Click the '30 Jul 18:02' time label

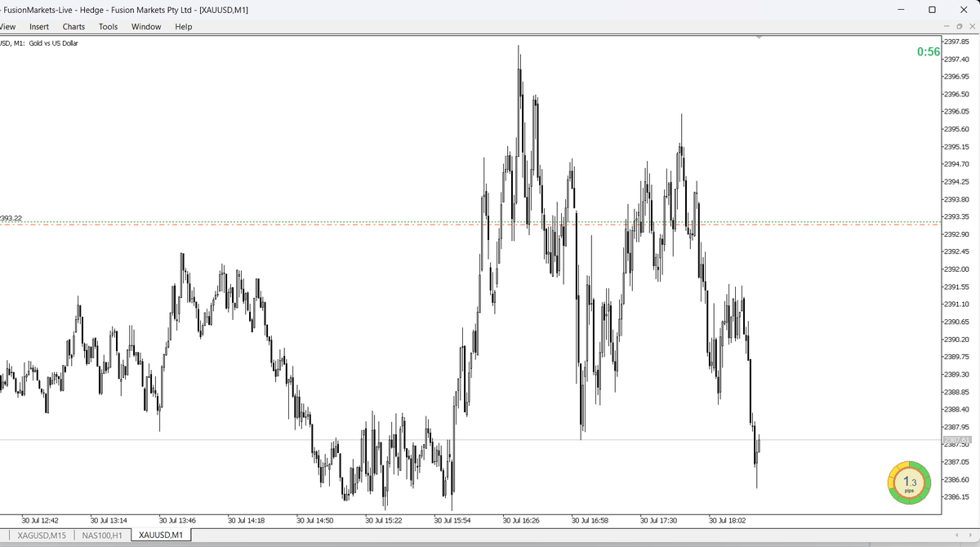click(728, 519)
